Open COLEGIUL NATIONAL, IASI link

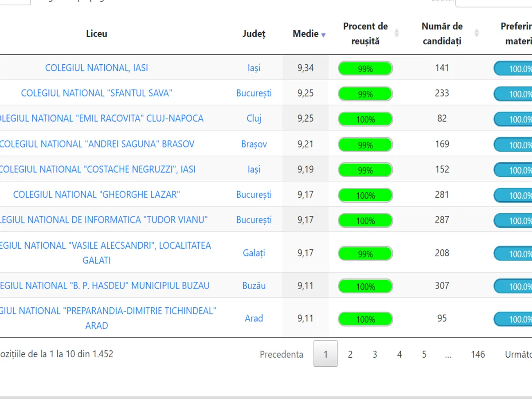pyautogui.click(x=97, y=68)
